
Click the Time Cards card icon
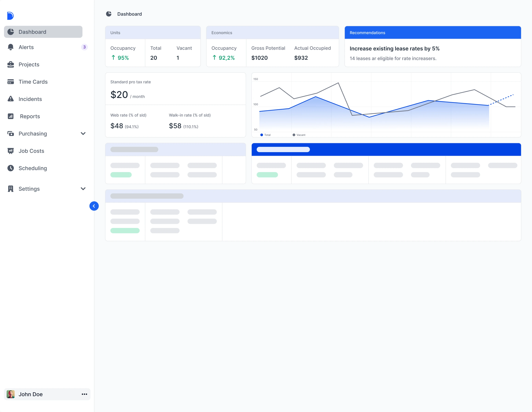pos(10,82)
